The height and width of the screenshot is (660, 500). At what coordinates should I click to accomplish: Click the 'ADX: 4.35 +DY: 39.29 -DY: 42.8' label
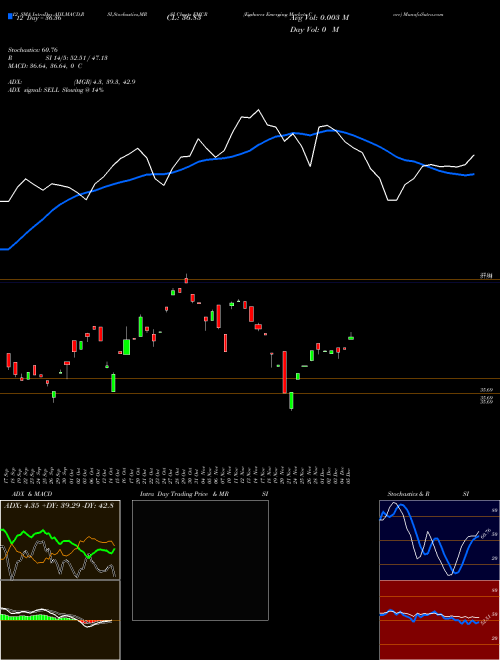pos(59,505)
